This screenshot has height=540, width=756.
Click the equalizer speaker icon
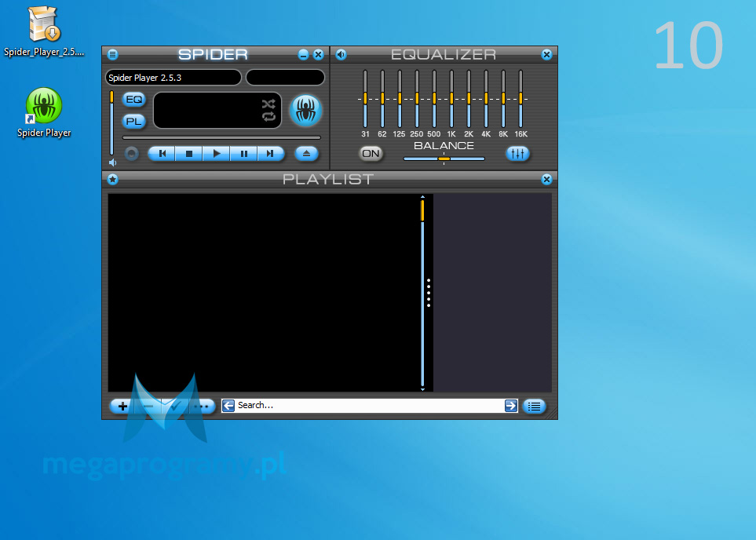tap(341, 54)
